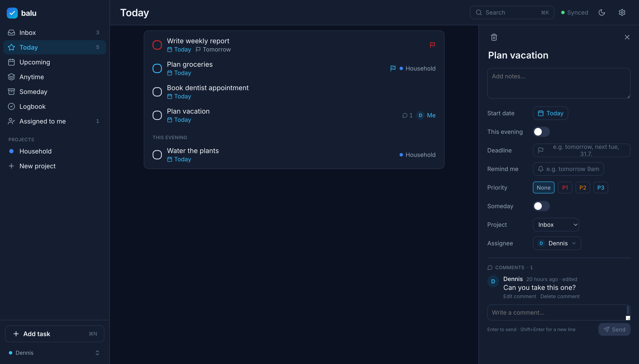Open the Inbox view

[55, 33]
